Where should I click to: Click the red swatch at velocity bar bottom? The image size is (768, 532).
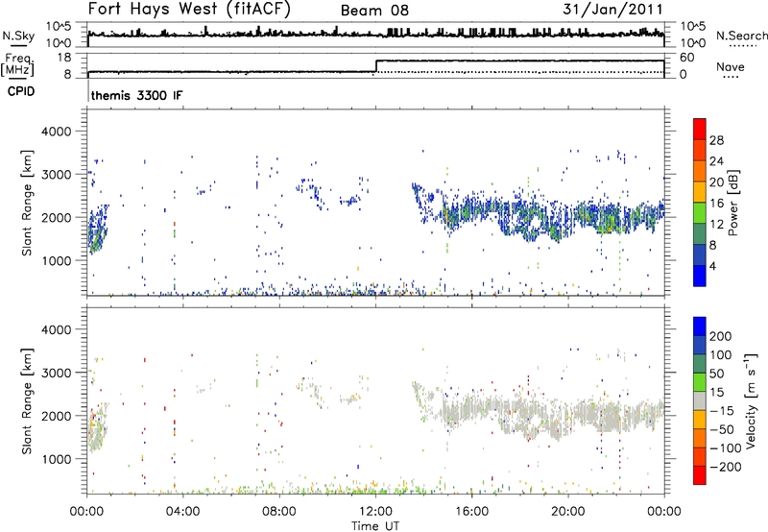coord(700,475)
